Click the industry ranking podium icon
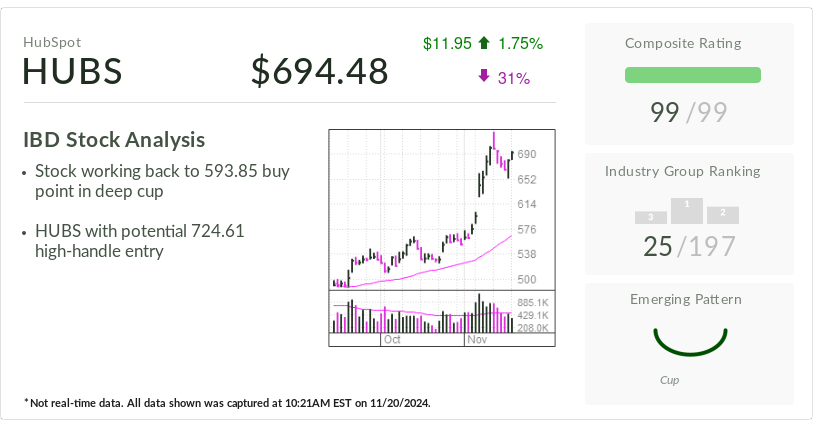Viewport: 816px width, 430px height. [687, 211]
